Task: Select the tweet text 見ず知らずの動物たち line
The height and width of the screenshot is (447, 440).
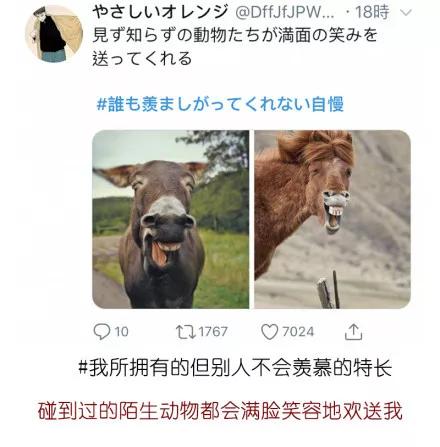Action: pyautogui.click(x=235, y=35)
